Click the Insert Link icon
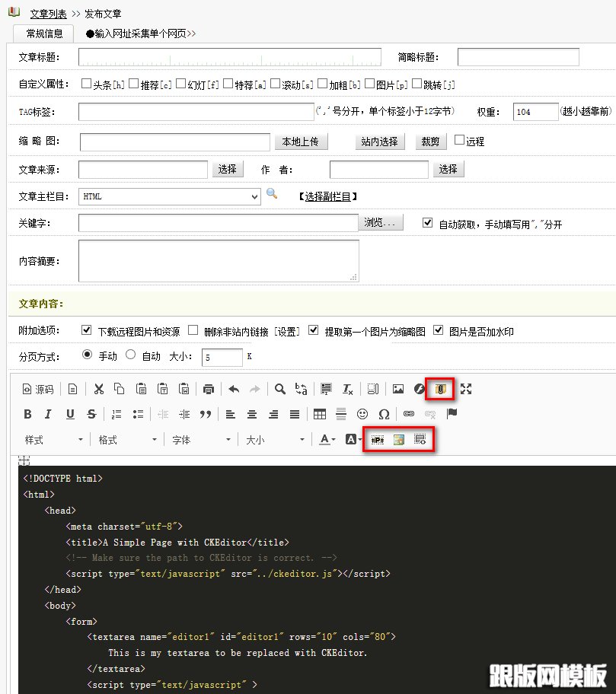616x694 pixels. tap(409, 414)
